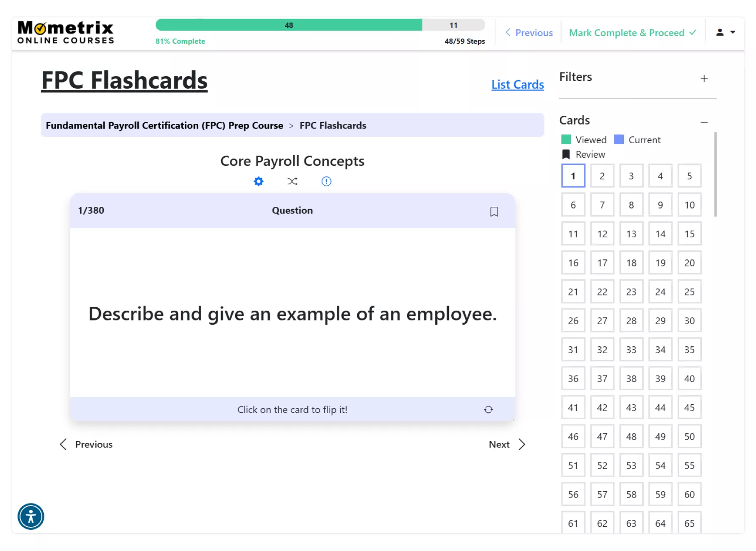The width and height of the screenshot is (756, 551).
Task: Select card number 13 in grid
Action: coord(631,234)
